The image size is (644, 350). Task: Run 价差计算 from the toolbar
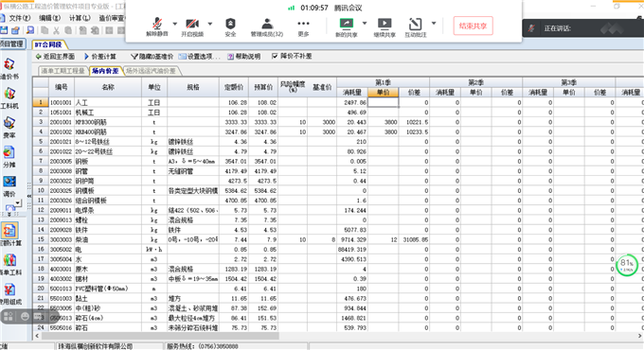tap(99, 56)
